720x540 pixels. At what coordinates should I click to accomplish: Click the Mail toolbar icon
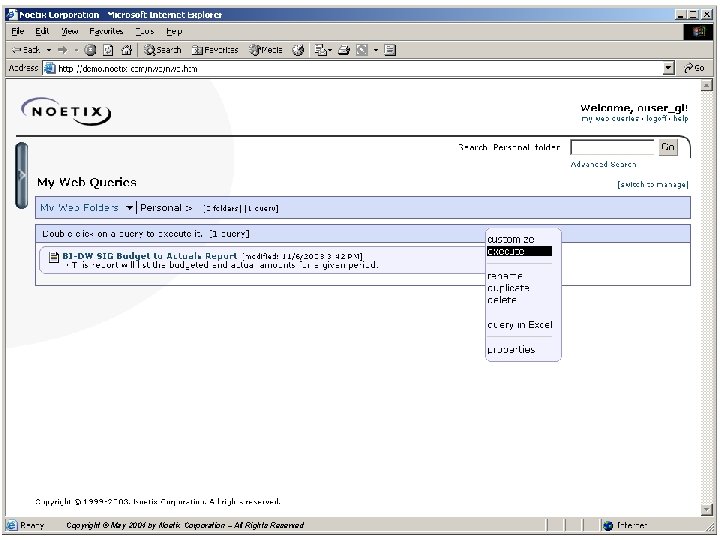click(320, 50)
